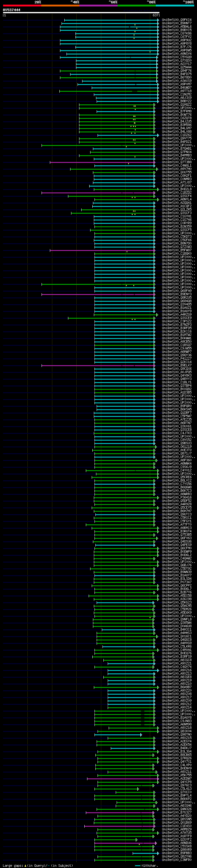Image resolution: width=197 pixels, height=868 pixels.
Task: Click UniRef100_P41227 label
Action: point(177,358)
